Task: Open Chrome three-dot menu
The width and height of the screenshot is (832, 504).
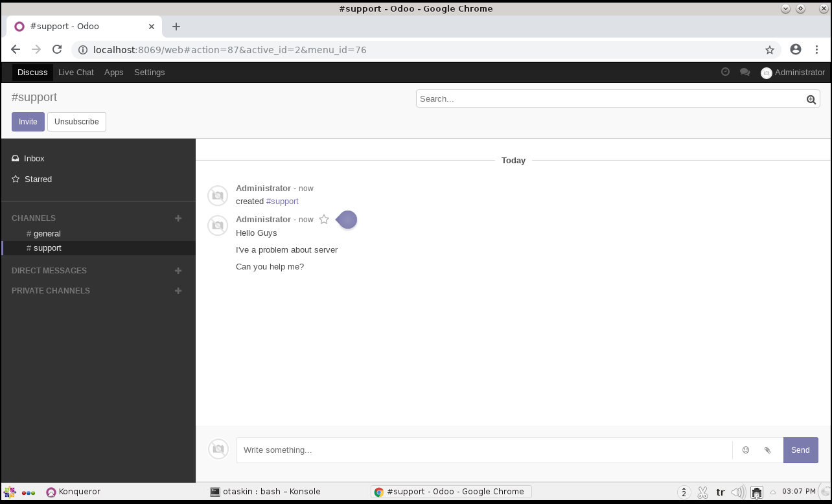Action: point(818,50)
